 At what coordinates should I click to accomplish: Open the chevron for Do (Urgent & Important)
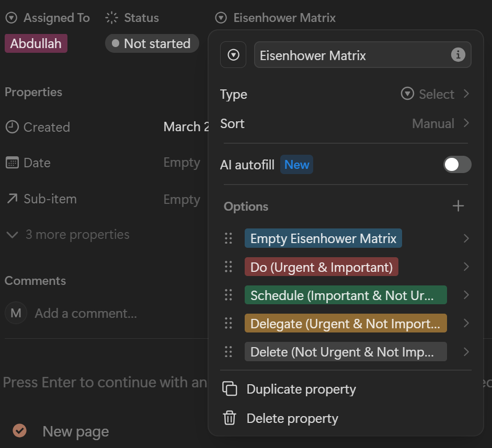click(x=466, y=267)
